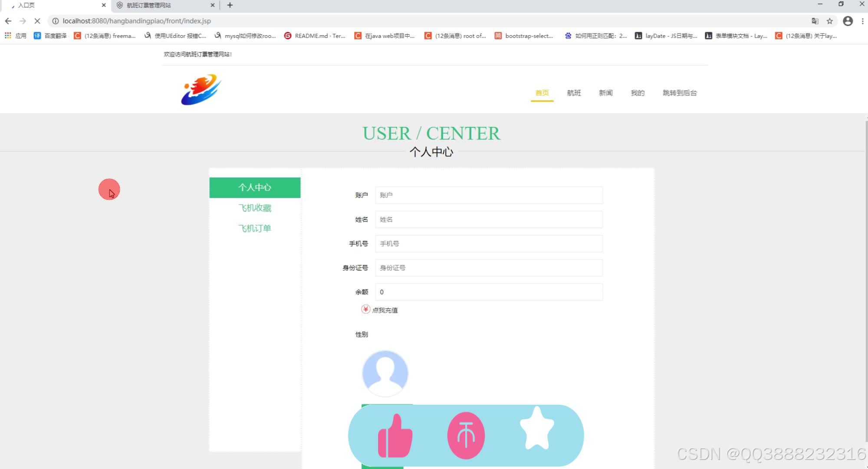This screenshot has height=469, width=868.
Task: Click the bookmark star in the address bar
Action: 829,20
